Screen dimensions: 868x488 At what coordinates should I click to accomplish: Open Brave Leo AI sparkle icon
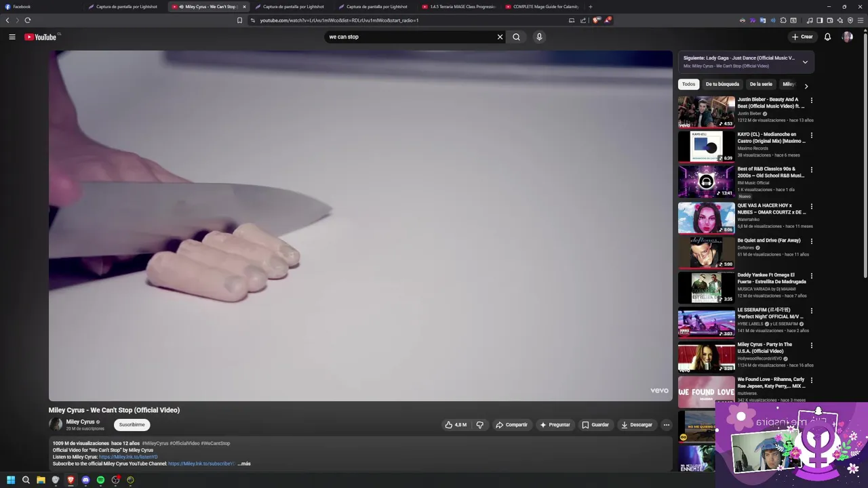click(x=840, y=20)
